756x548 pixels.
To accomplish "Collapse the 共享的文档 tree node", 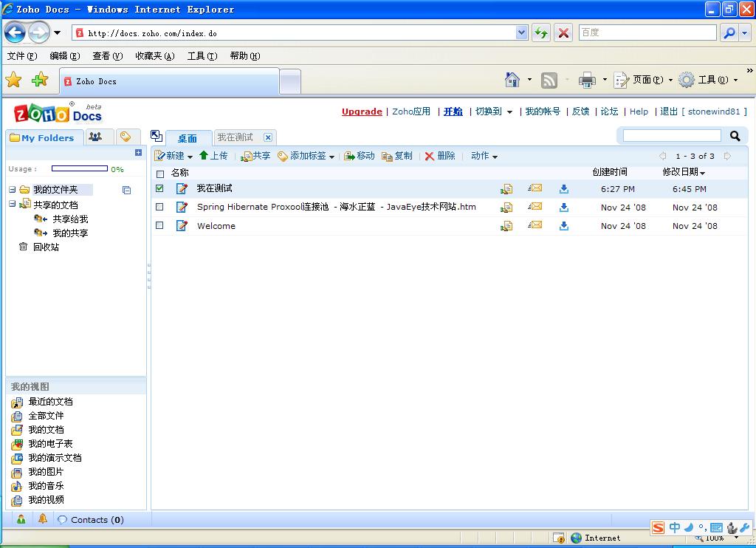I will tap(12, 204).
